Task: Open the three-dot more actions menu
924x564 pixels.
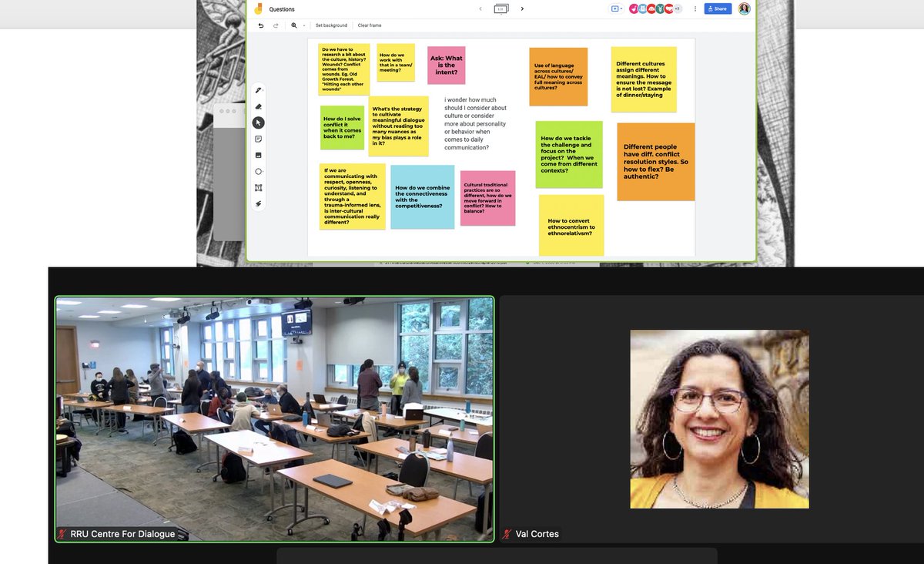Action: click(x=695, y=8)
